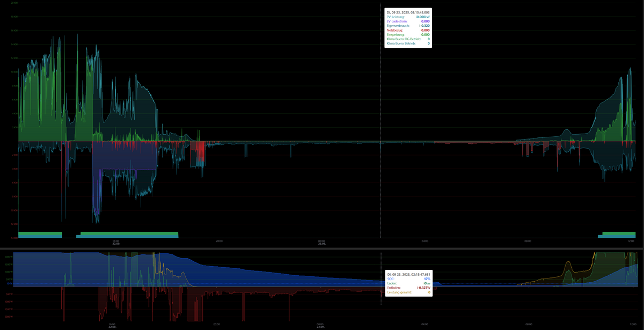Screen dimensions: 644x330
Task: Click Laden row in lower tooltip
Action: click(x=408, y=283)
